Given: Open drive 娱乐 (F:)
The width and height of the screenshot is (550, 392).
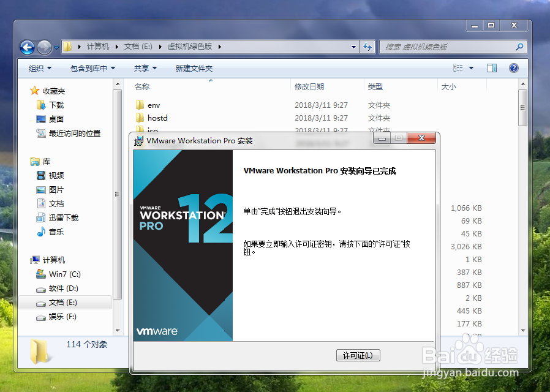Looking at the screenshot, I should 62,317.
